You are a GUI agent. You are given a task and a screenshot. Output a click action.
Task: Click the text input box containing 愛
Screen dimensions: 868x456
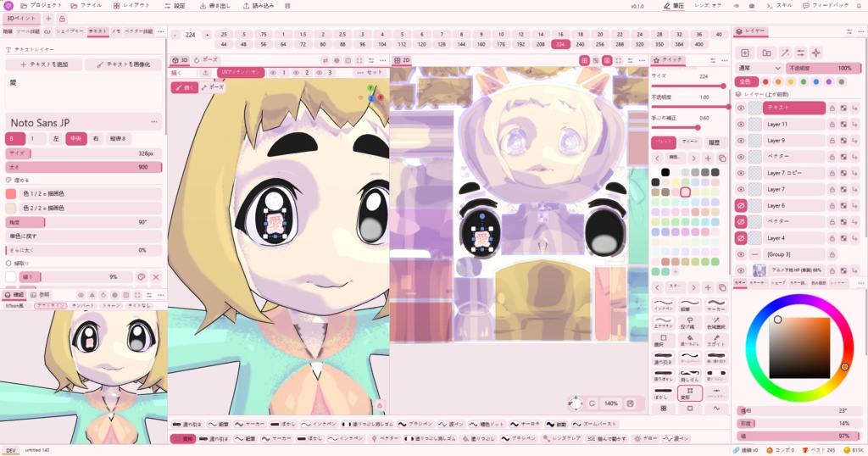point(84,92)
